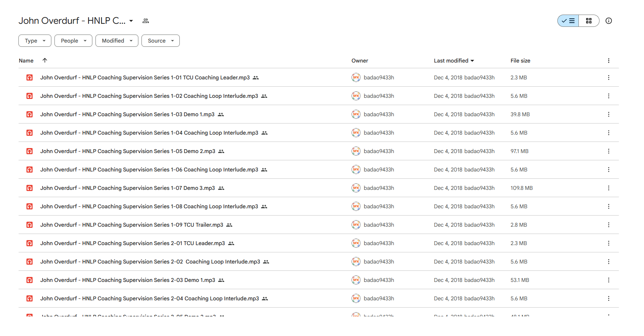Click the 97.1 MB file size cell
This screenshot has height=336, width=644.
coord(519,151)
